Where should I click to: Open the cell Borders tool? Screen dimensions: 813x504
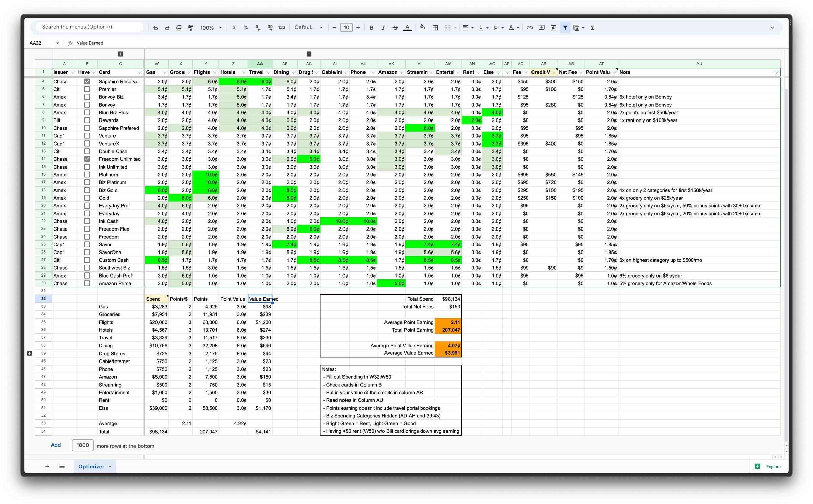pyautogui.click(x=435, y=28)
